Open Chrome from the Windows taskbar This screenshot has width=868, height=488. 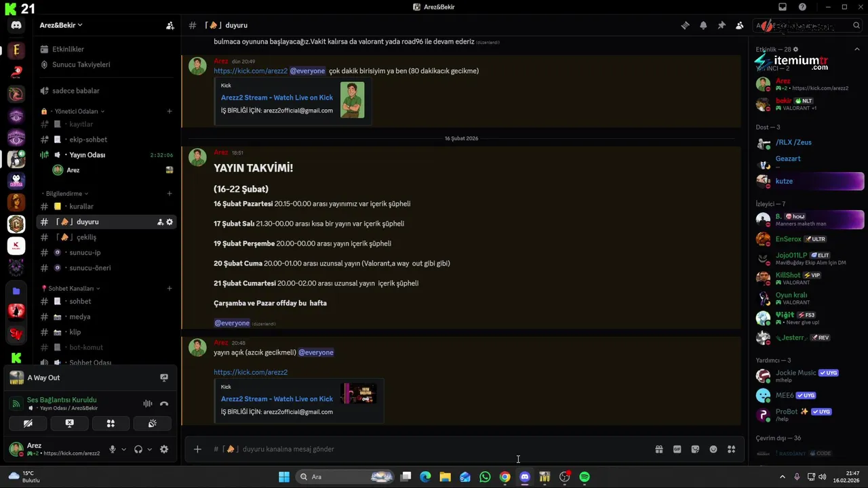[505, 476]
